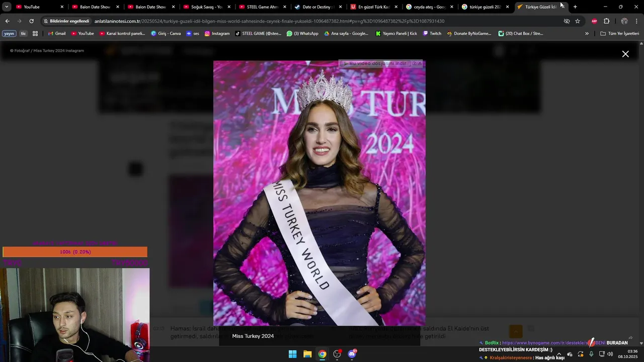This screenshot has height=362, width=644.
Task: Open Discord from the taskbar
Action: [352, 354]
